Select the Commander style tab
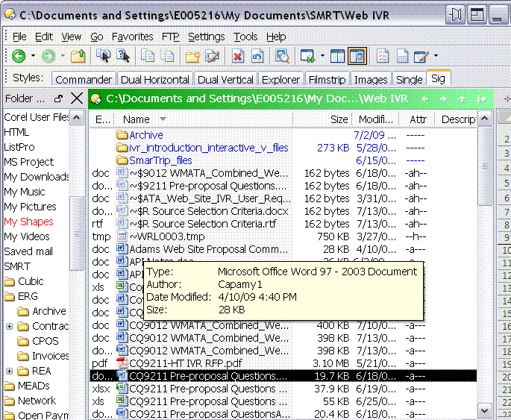The height and width of the screenshot is (420, 511). pos(83,79)
